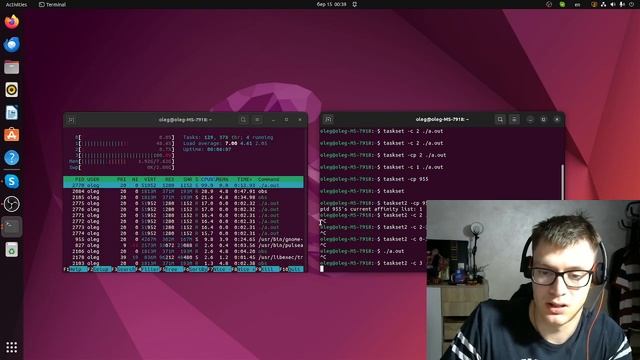Select the htop row for PID 955
Screen dimensions: 640x360
tap(183, 239)
